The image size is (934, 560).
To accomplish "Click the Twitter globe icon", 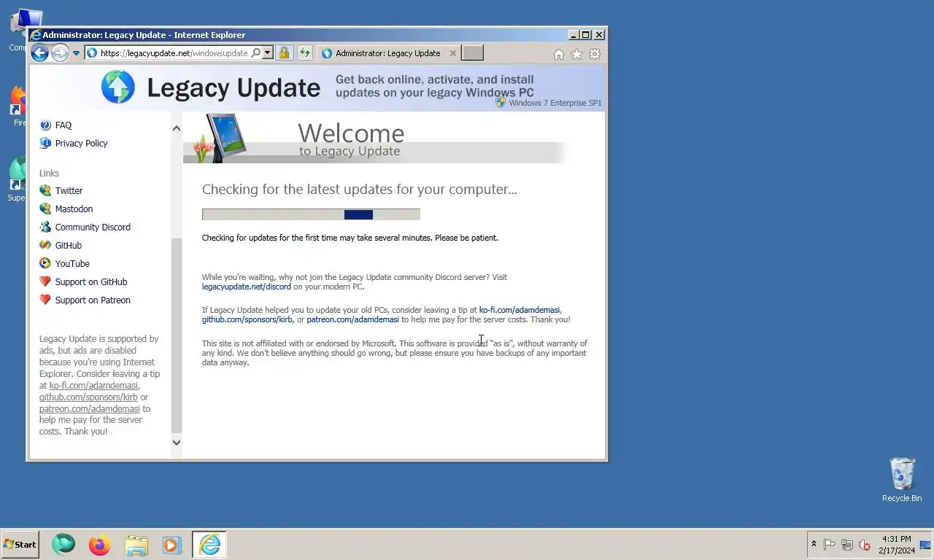I will pyautogui.click(x=45, y=190).
